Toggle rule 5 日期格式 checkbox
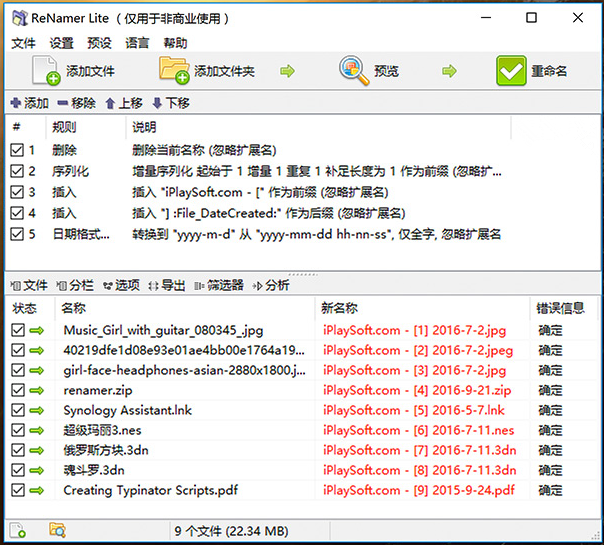The image size is (604, 545). pos(17,234)
